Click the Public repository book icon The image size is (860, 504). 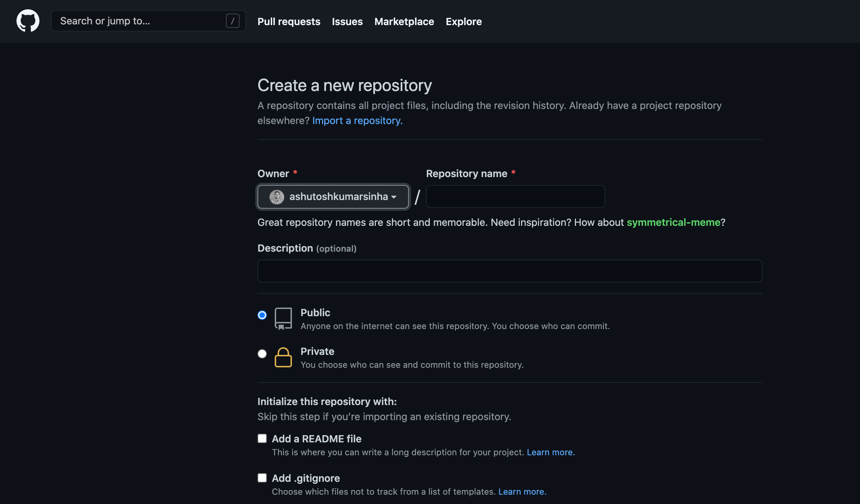283,319
